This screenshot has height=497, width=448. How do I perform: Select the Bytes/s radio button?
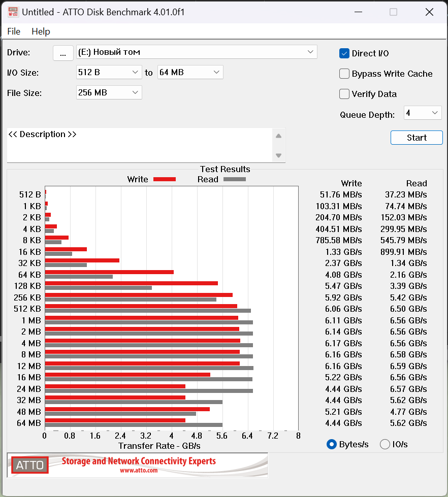332,444
